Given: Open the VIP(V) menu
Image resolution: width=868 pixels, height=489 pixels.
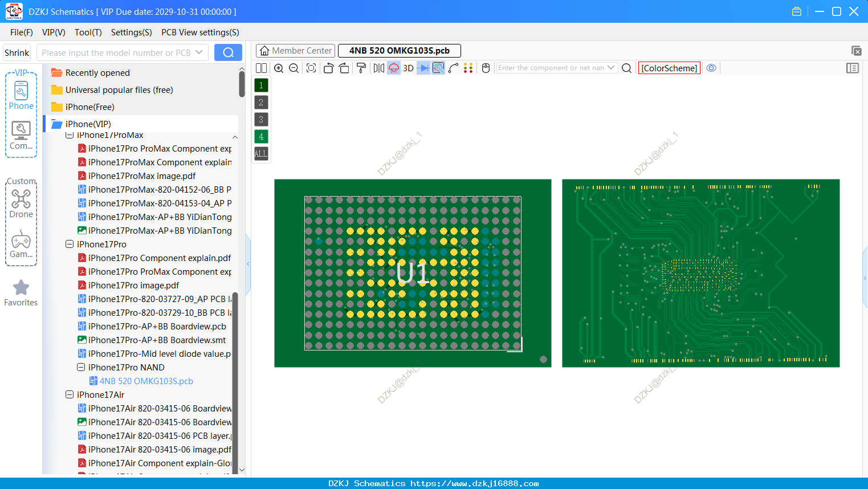Looking at the screenshot, I should pos(54,32).
